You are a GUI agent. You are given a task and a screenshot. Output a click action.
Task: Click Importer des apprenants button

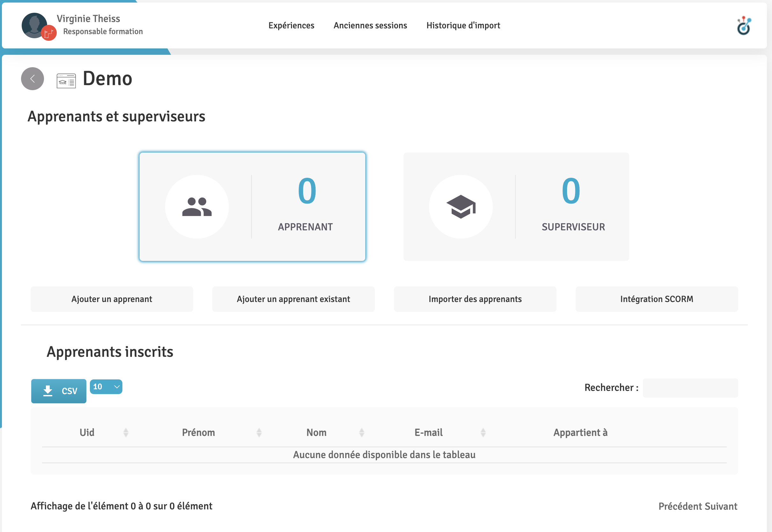click(x=475, y=299)
